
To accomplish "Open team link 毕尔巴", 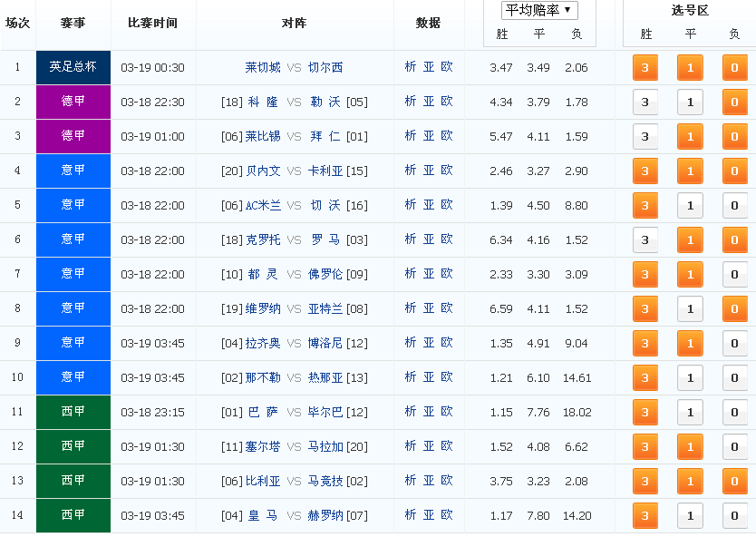I will coord(325,413).
